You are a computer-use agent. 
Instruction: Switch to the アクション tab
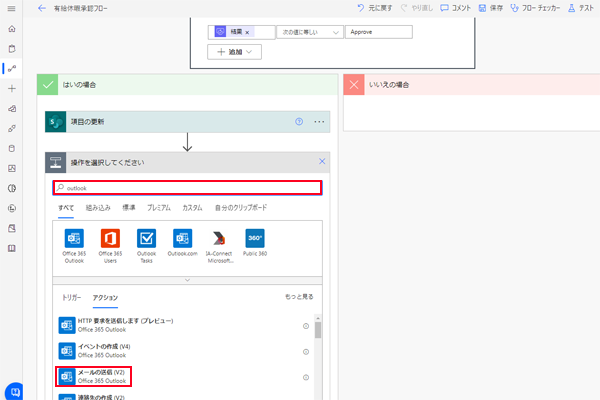[x=105, y=297]
